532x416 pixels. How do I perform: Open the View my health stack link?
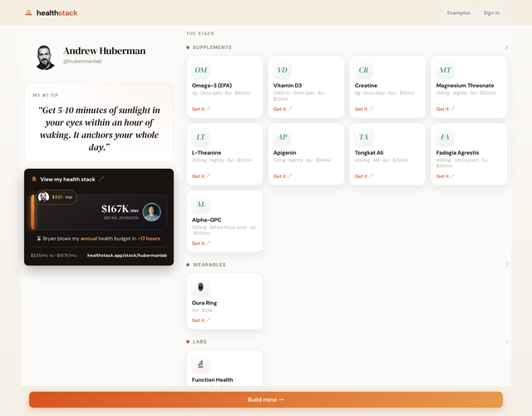tap(67, 180)
